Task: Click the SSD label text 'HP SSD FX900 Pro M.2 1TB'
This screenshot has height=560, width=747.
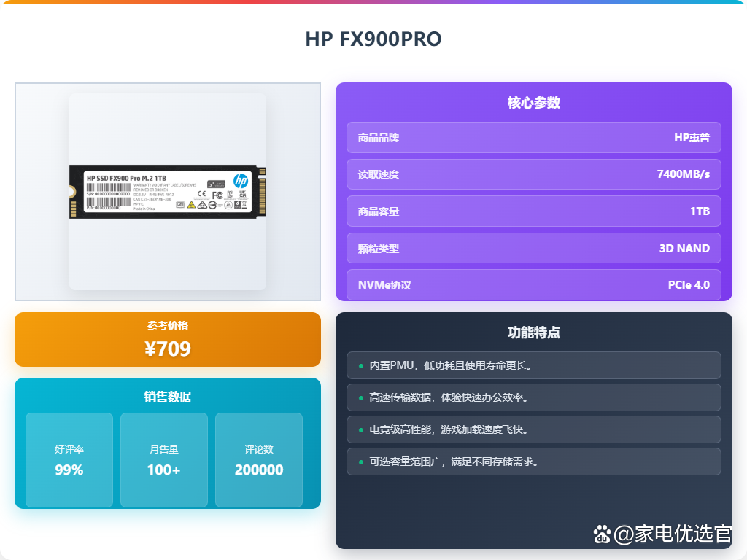Action: (x=126, y=178)
